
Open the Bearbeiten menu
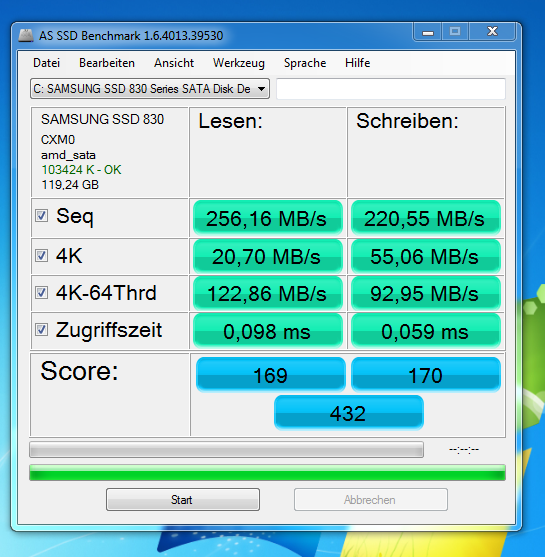click(x=107, y=63)
